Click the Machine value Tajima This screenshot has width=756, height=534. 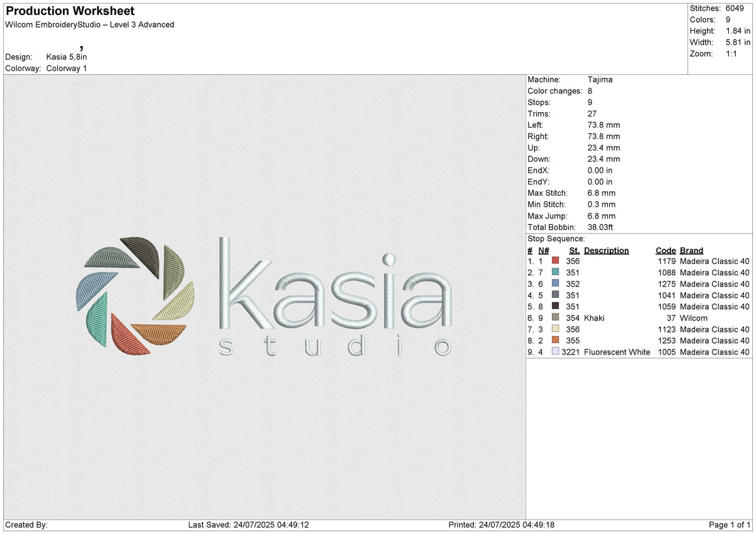[x=600, y=79]
